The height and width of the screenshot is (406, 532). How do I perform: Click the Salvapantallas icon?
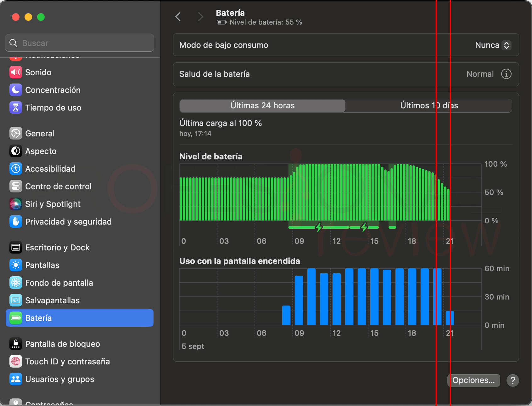point(16,300)
